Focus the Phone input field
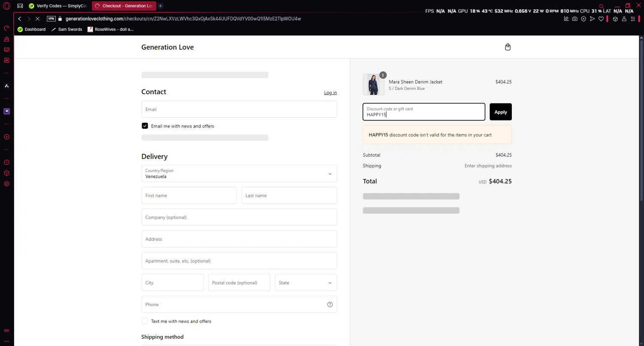The image size is (644, 346). click(x=239, y=304)
